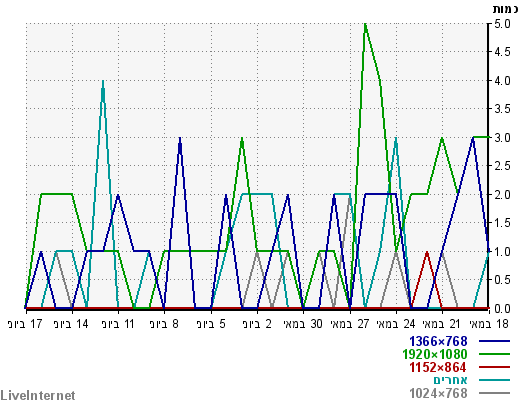Click the teal line swatch beside אחרים
The width and height of the screenshot is (520, 405).
tap(494, 380)
